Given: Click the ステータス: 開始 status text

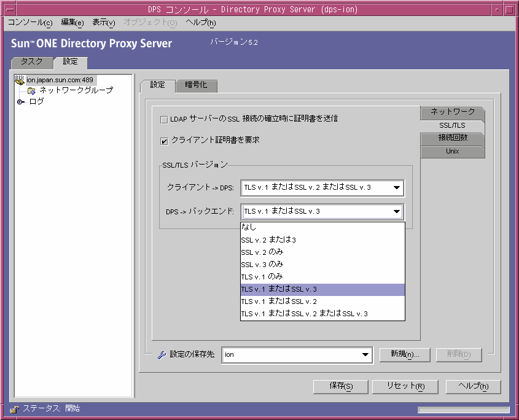Looking at the screenshot, I should coord(52,409).
